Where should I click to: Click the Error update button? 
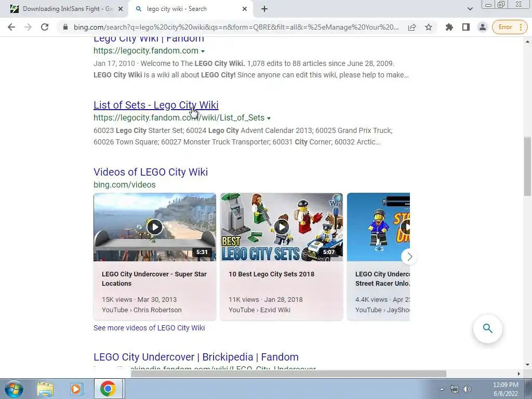pyautogui.click(x=510, y=27)
